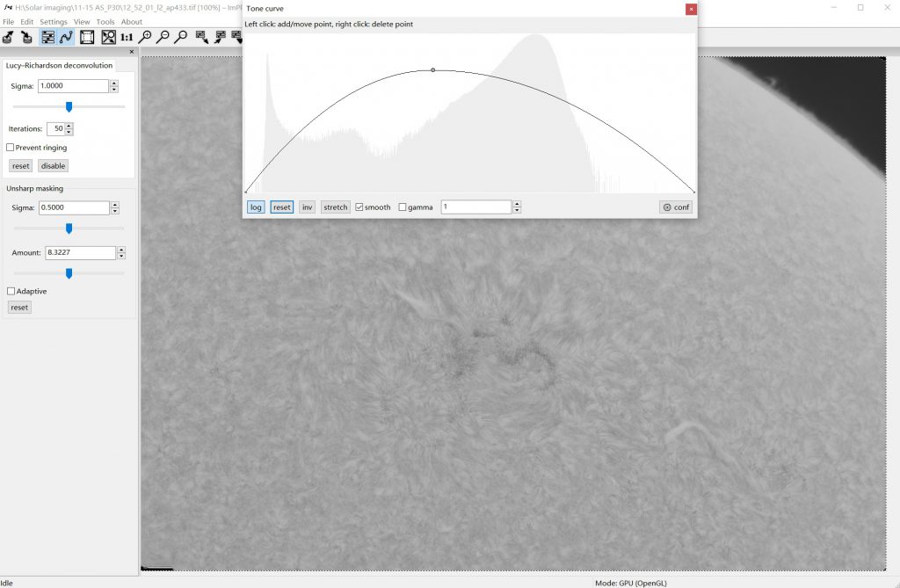Click the select region icon
The image size is (900, 588).
(x=87, y=37)
